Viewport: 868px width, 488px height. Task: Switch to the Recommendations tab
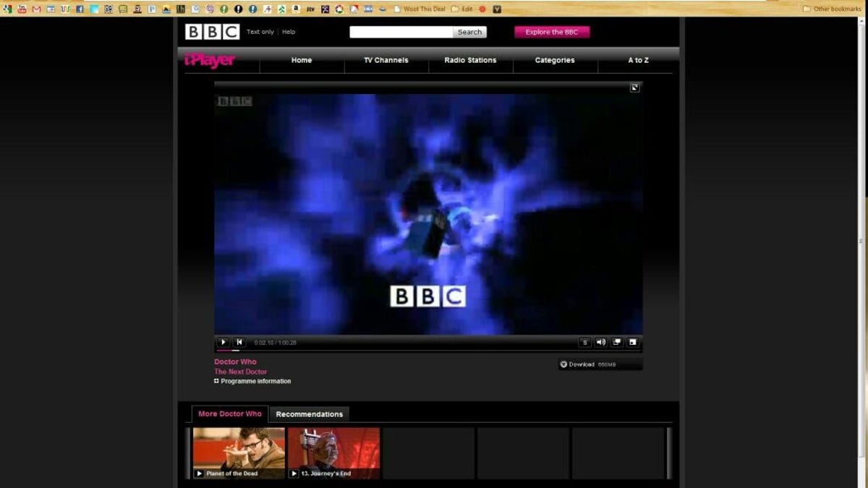coord(310,414)
